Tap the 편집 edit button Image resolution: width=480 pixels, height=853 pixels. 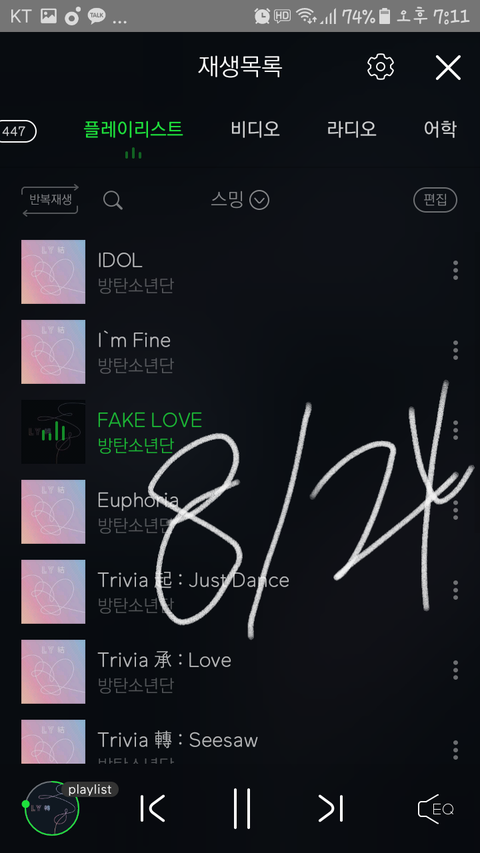click(435, 200)
